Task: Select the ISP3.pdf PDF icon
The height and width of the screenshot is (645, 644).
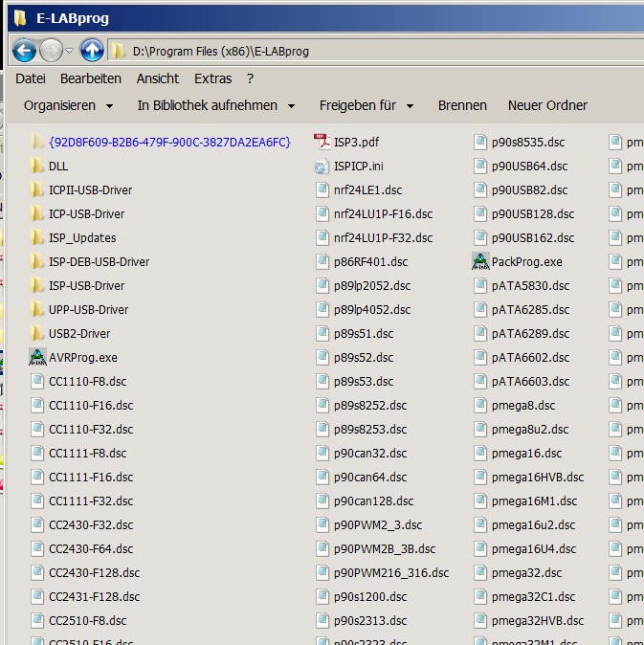Action: click(322, 143)
